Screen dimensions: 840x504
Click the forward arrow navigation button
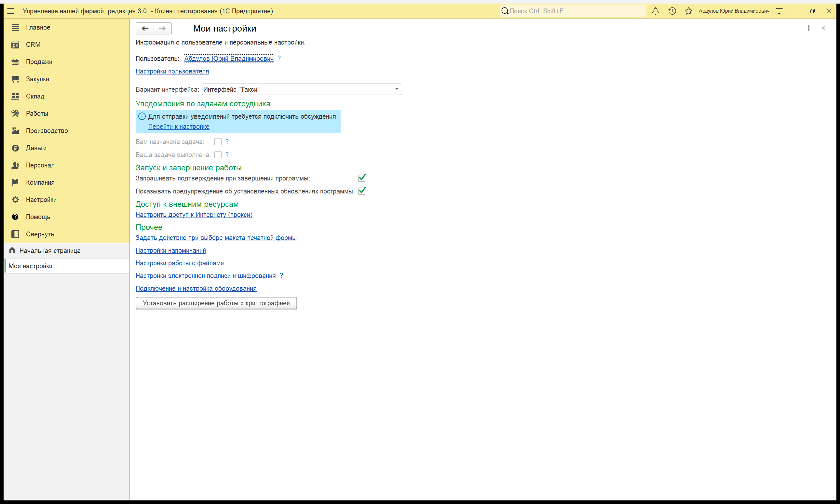coord(162,29)
